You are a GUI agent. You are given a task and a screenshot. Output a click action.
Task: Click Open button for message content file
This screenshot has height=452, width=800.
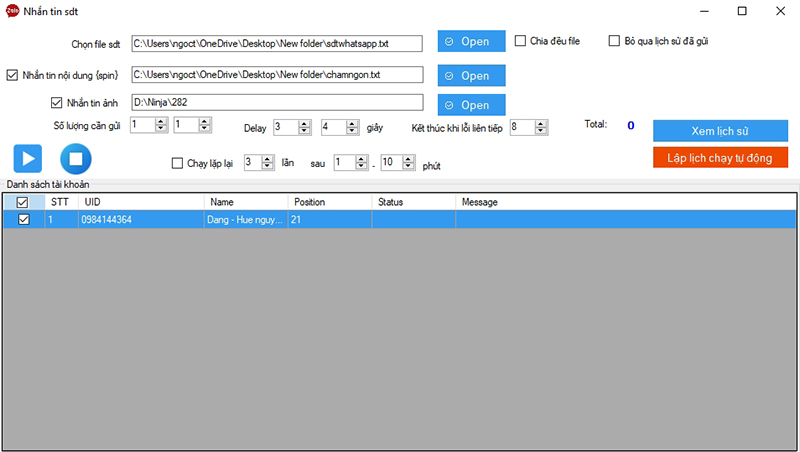471,75
